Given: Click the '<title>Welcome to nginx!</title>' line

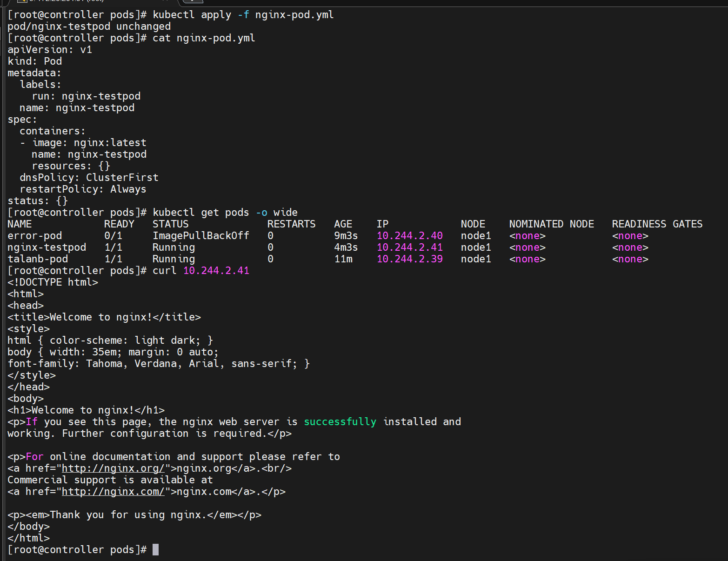Looking at the screenshot, I should click(104, 317).
